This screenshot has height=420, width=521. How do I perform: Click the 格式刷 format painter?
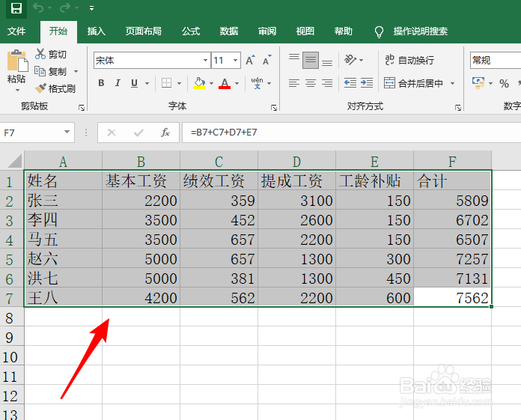point(55,88)
